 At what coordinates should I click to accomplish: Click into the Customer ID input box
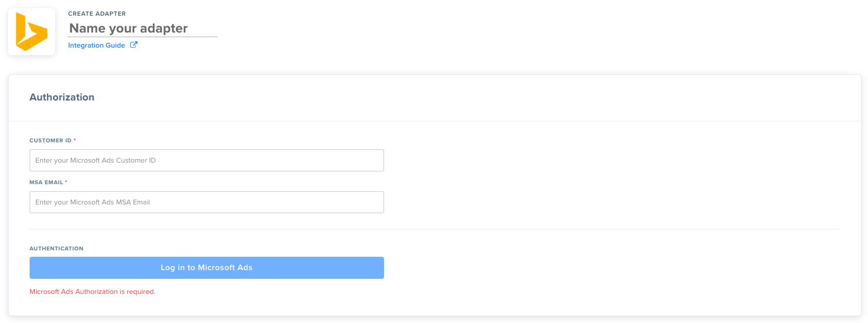pyautogui.click(x=207, y=160)
